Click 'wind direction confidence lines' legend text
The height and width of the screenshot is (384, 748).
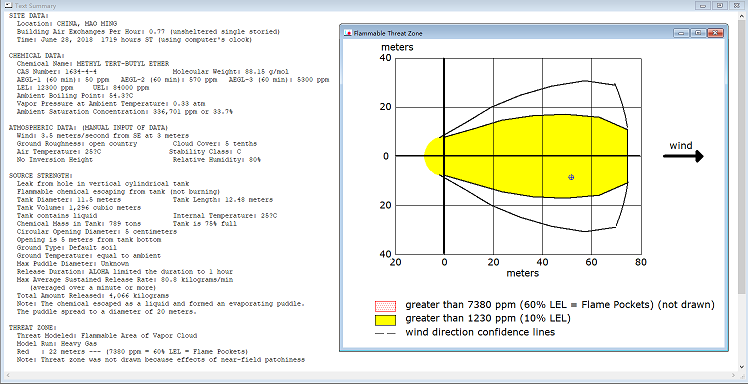pyautogui.click(x=480, y=332)
